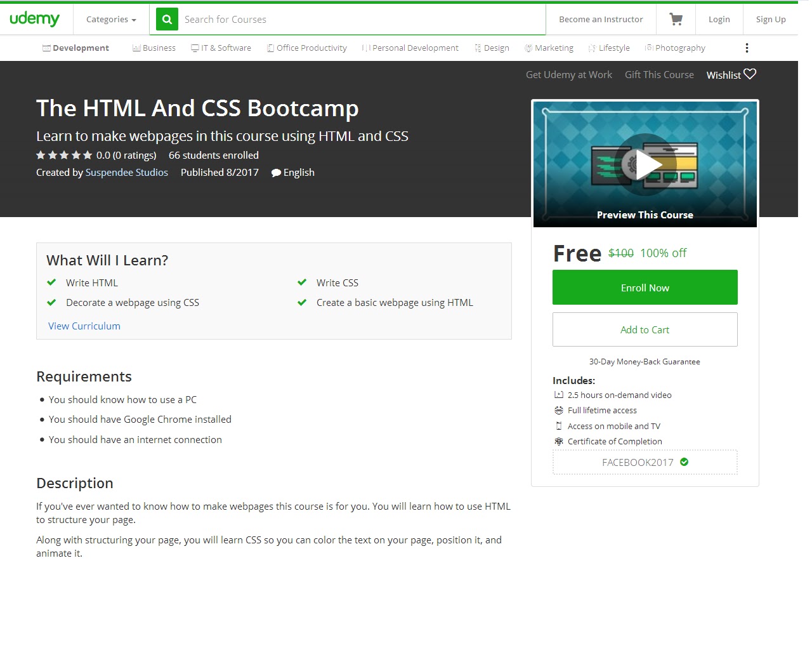812x650 pixels.
Task: Click Get Udemy at Work
Action: (x=569, y=75)
